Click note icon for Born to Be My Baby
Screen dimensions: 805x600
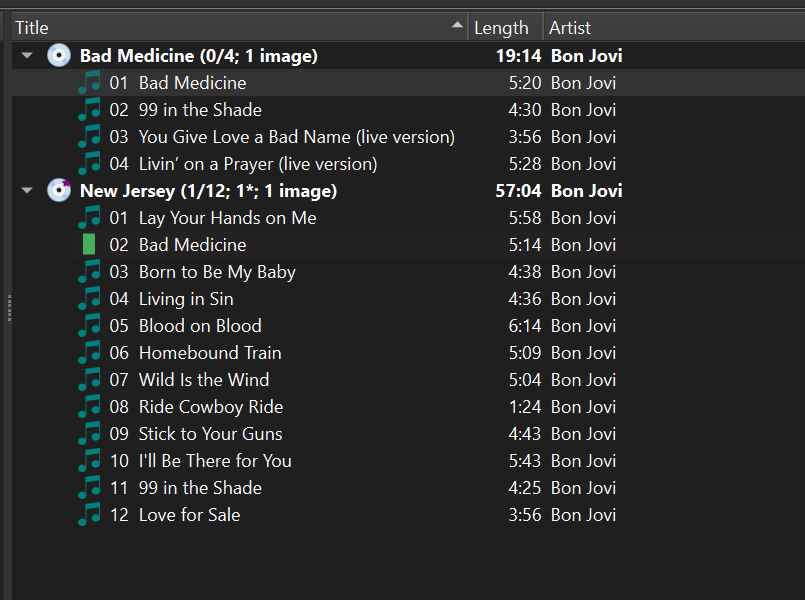tap(89, 272)
